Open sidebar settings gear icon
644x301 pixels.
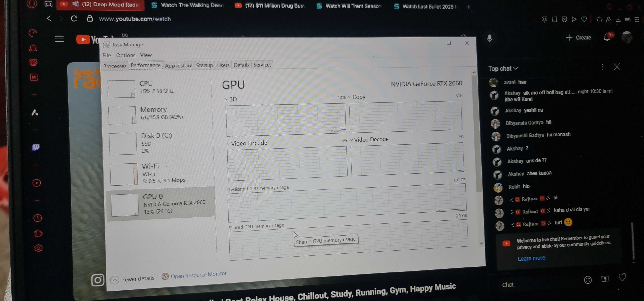[x=38, y=248]
